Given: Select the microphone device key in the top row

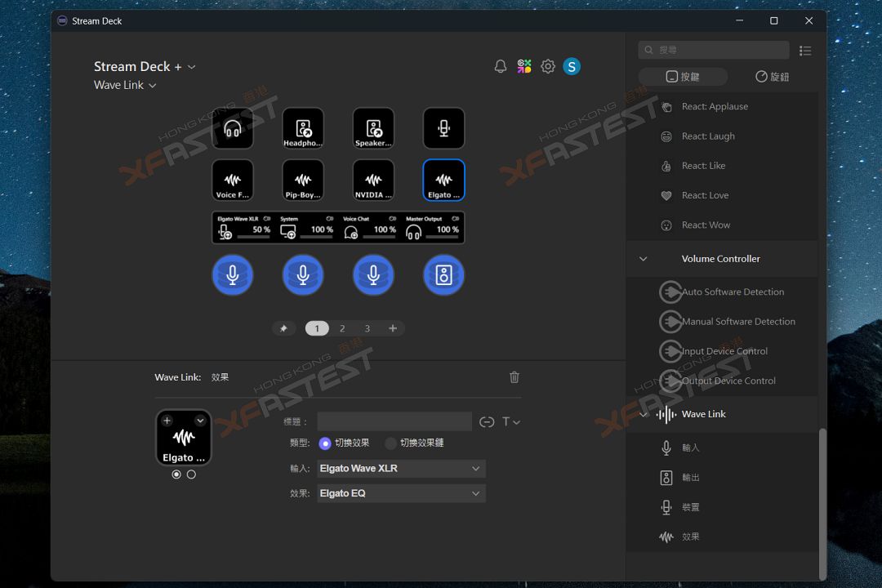Looking at the screenshot, I should 443,128.
